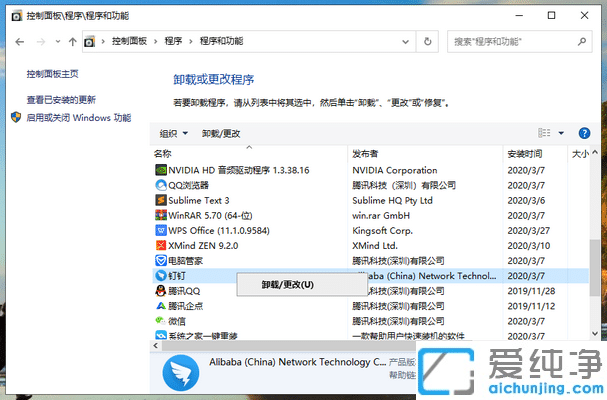Open the 组织 dropdown menu
Screen dimensions: 607x400
pos(173,133)
